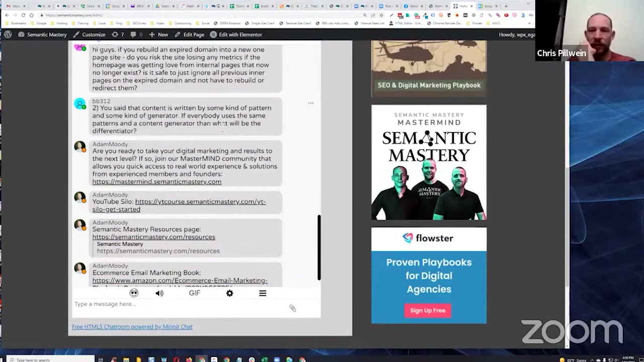Open the Training bookmarks folder

(x=82, y=24)
